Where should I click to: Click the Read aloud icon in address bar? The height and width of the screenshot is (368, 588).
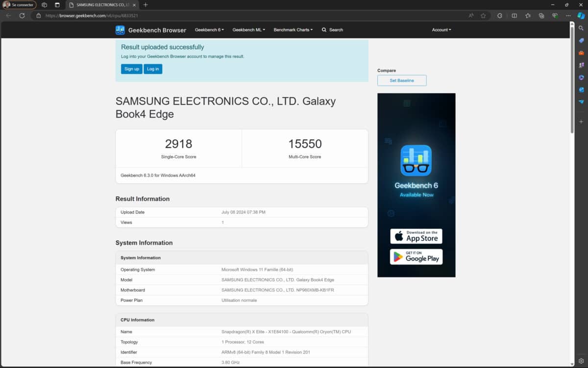point(471,15)
